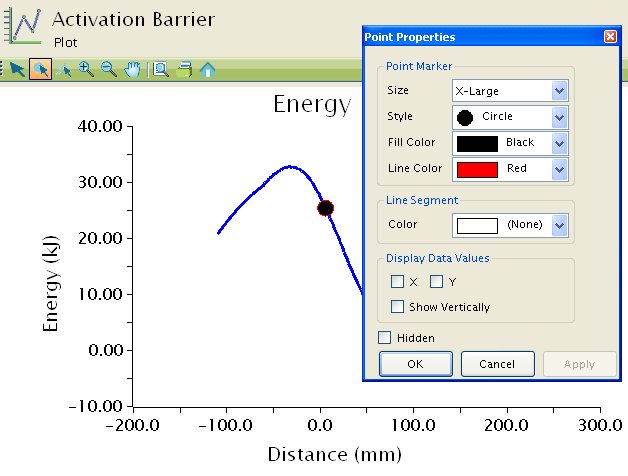Image resolution: width=628 pixels, height=476 pixels.
Task: Click the 0.00 y-axis tick label
Action: [105, 350]
